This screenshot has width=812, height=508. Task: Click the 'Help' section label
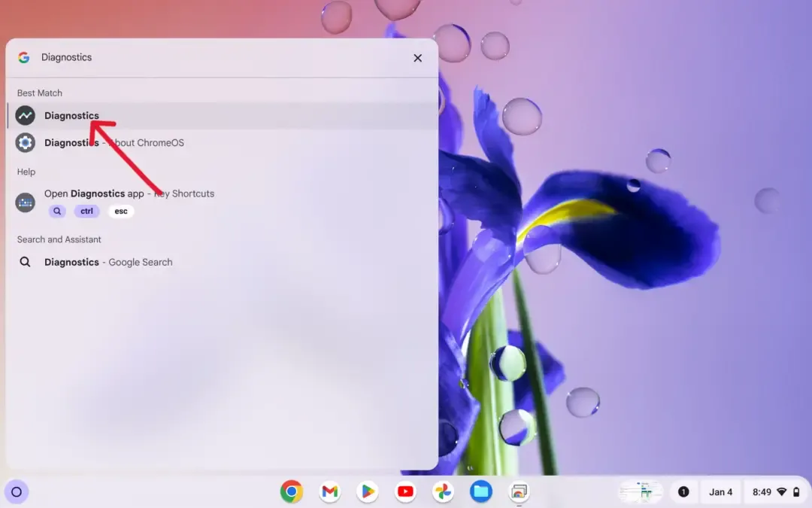(x=26, y=172)
